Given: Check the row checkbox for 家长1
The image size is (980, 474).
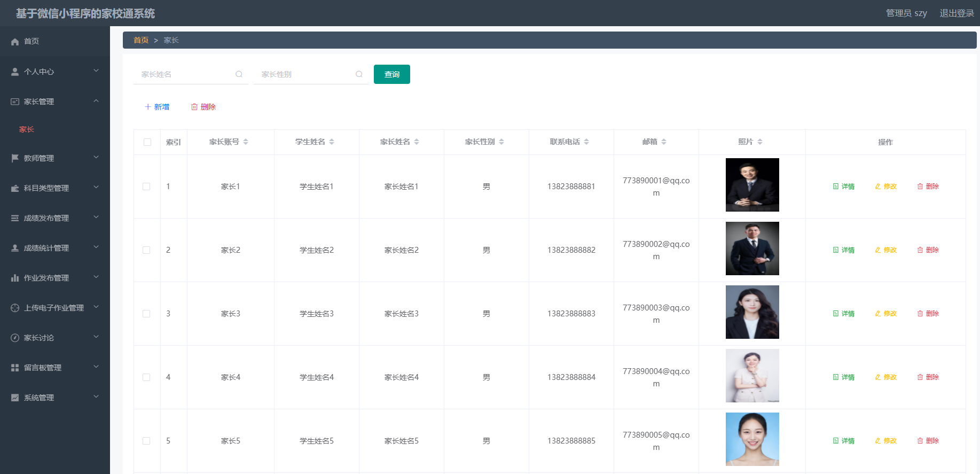Looking at the screenshot, I should click(x=146, y=187).
